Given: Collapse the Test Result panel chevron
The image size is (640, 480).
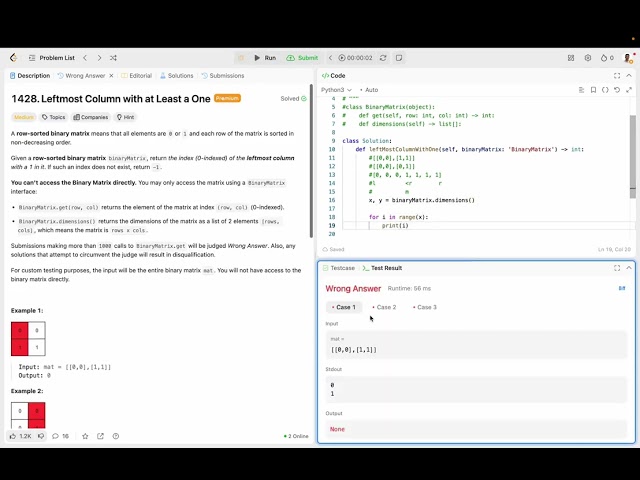Looking at the screenshot, I should (x=629, y=268).
